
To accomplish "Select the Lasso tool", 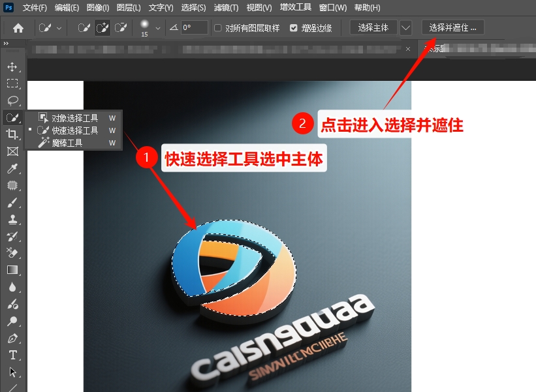I will [12, 101].
